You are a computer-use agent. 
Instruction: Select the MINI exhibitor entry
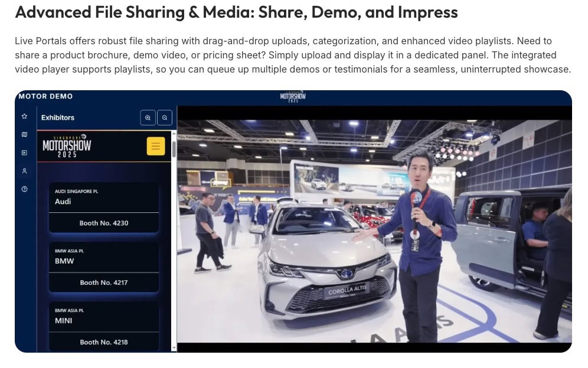[x=103, y=316]
